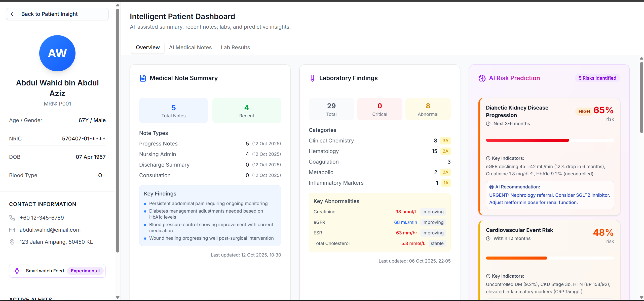Screen dimensions: 644x301
Task: Click the Medical Note Summary document icon
Action: 143,78
